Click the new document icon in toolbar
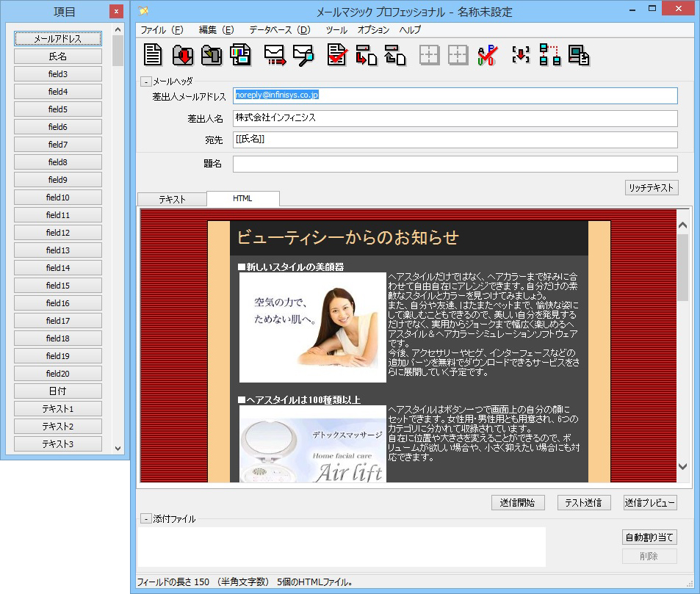This screenshot has height=594, width=700. point(153,55)
